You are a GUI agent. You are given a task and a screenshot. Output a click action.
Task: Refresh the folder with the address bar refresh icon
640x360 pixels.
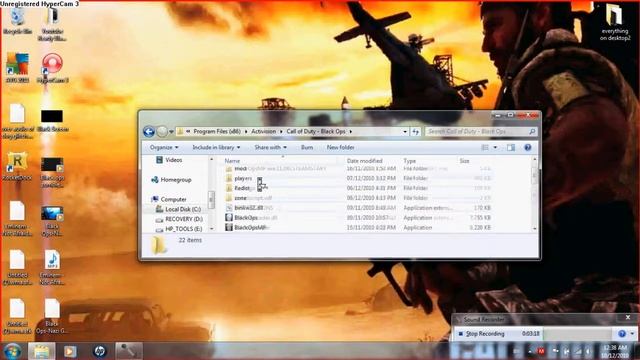point(416,132)
